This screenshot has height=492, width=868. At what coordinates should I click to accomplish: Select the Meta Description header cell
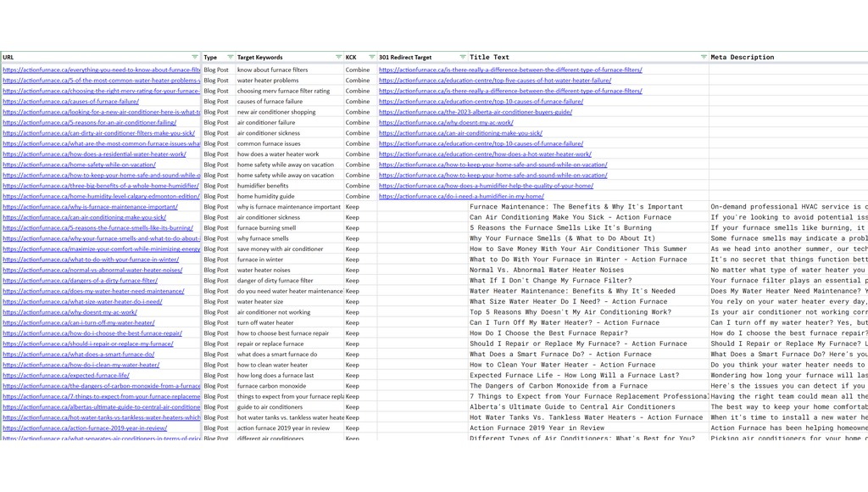[x=788, y=57]
